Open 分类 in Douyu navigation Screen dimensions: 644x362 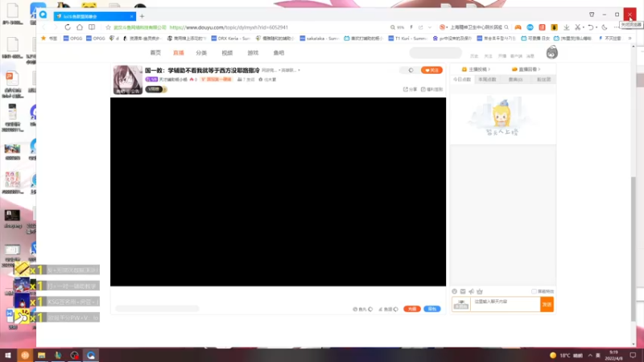tap(201, 53)
